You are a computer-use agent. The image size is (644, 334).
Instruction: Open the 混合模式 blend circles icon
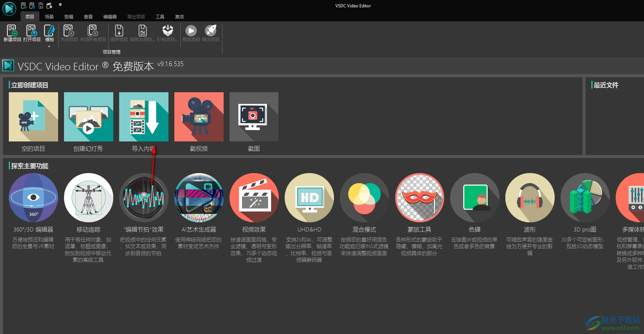(x=364, y=198)
